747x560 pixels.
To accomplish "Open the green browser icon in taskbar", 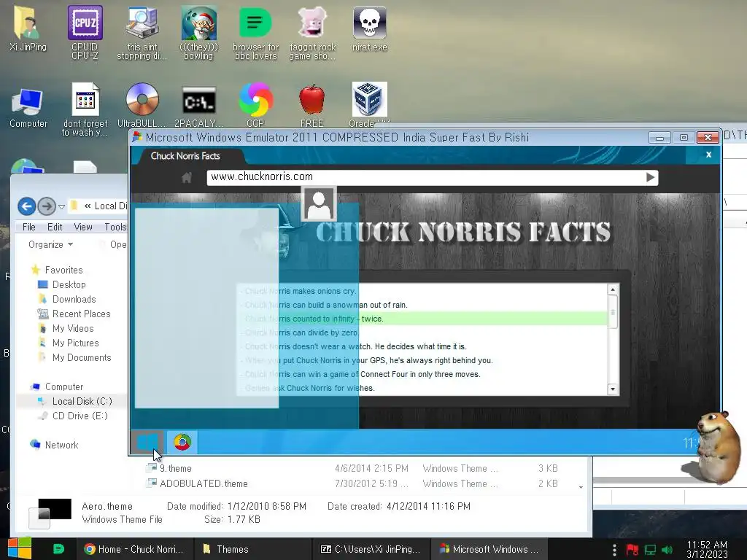I will tap(58, 549).
